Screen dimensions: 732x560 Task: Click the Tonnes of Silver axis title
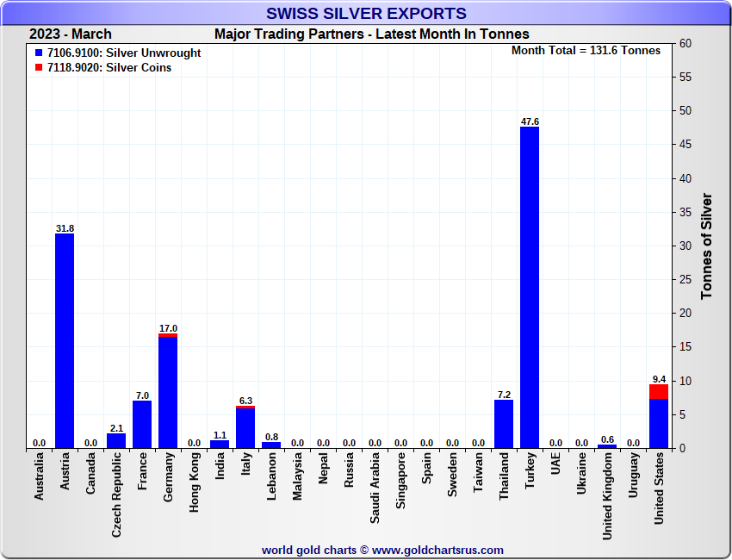click(706, 246)
